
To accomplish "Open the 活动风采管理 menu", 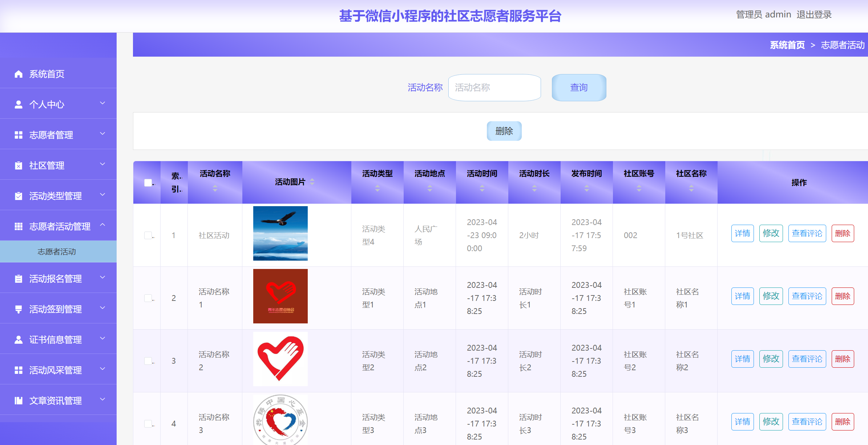I will (x=56, y=370).
